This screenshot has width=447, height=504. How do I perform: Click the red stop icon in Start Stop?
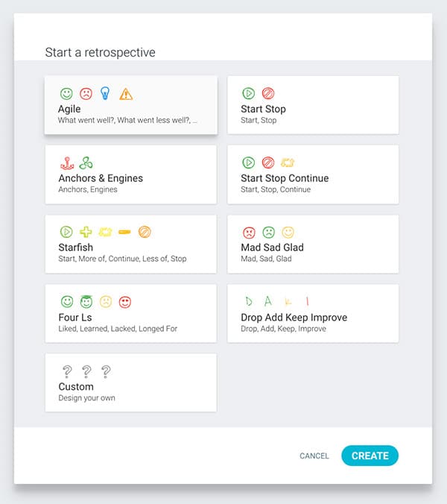[x=268, y=93]
